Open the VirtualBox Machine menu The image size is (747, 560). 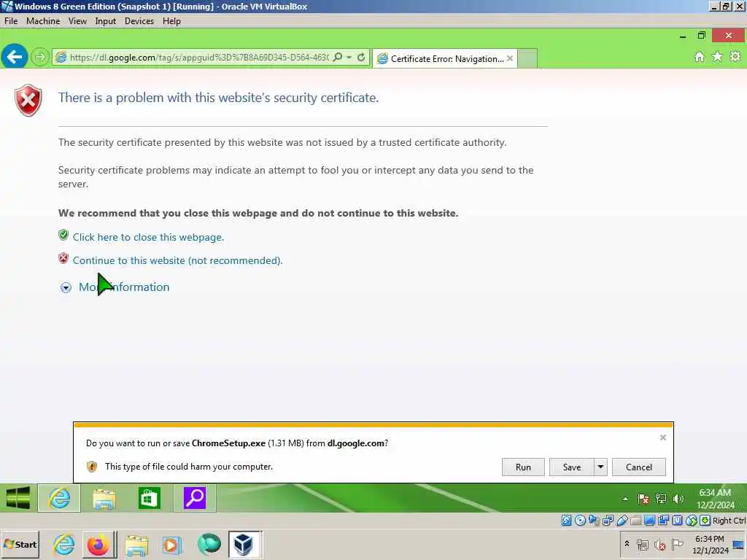[43, 21]
